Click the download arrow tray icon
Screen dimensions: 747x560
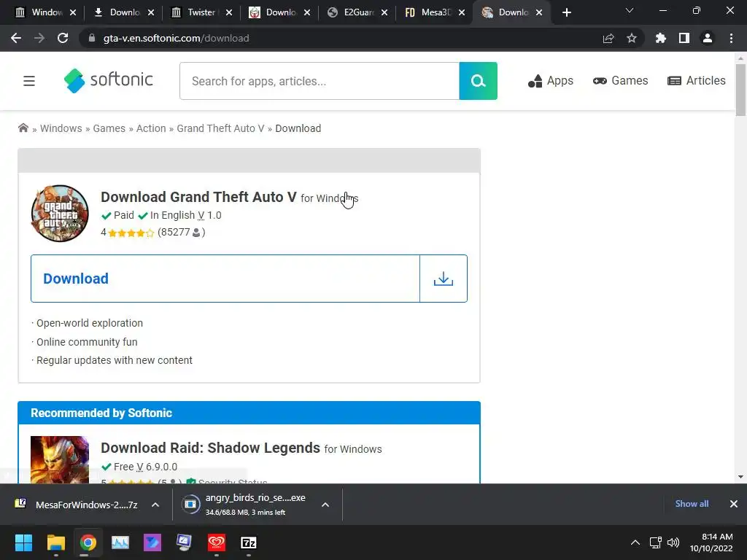coord(444,279)
